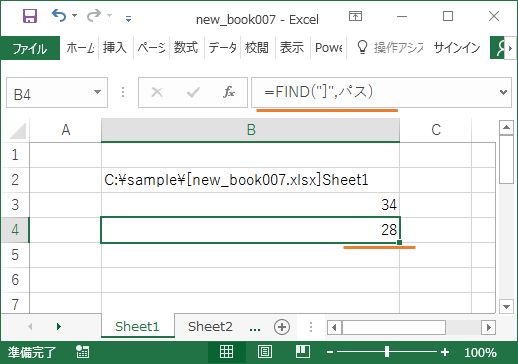Switch to Page Layout view
The height and width of the screenshot is (364, 518).
coord(265,352)
